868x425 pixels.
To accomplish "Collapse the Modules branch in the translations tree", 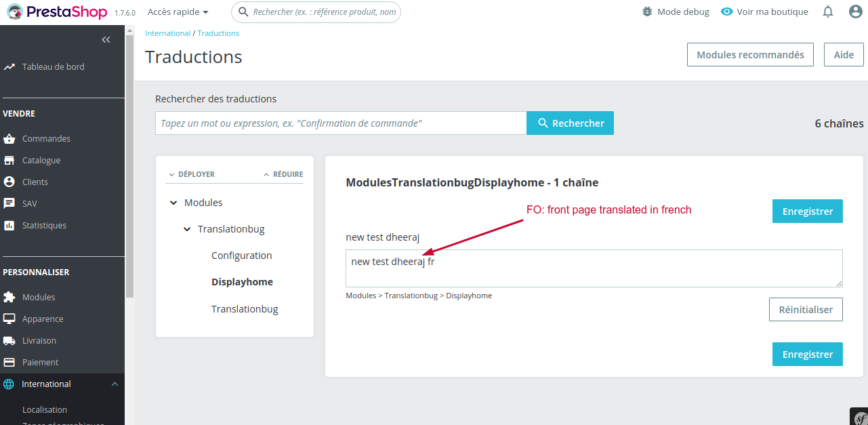I will pyautogui.click(x=173, y=202).
